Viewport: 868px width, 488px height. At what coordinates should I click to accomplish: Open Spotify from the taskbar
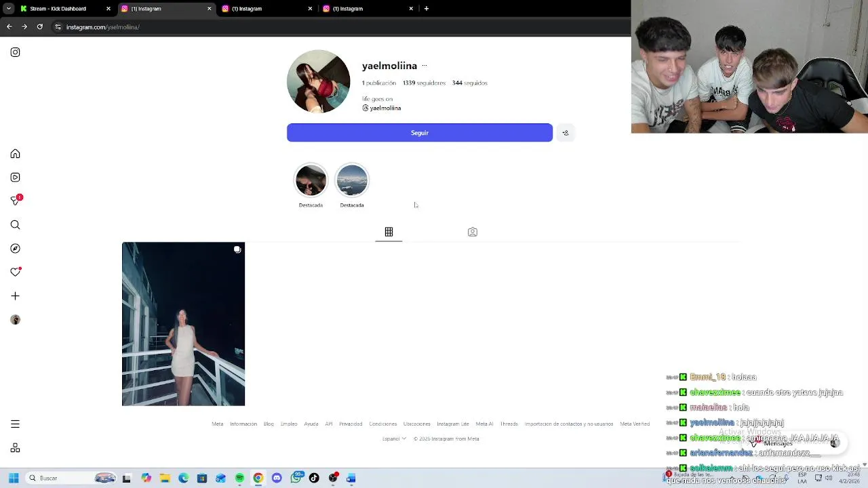click(x=239, y=478)
